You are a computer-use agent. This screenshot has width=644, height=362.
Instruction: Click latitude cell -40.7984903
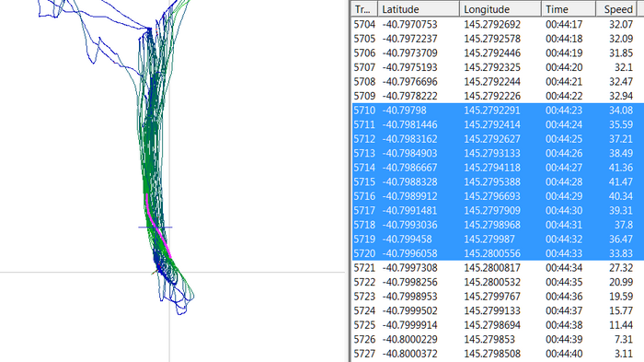click(x=409, y=153)
